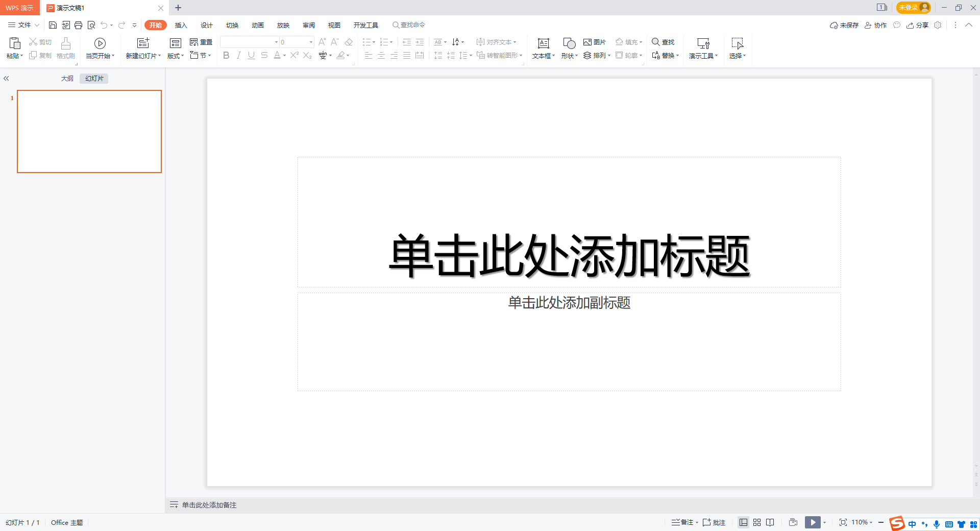The width and height of the screenshot is (980, 531).
Task: Click the Reset (重置) slide button
Action: pyautogui.click(x=201, y=42)
